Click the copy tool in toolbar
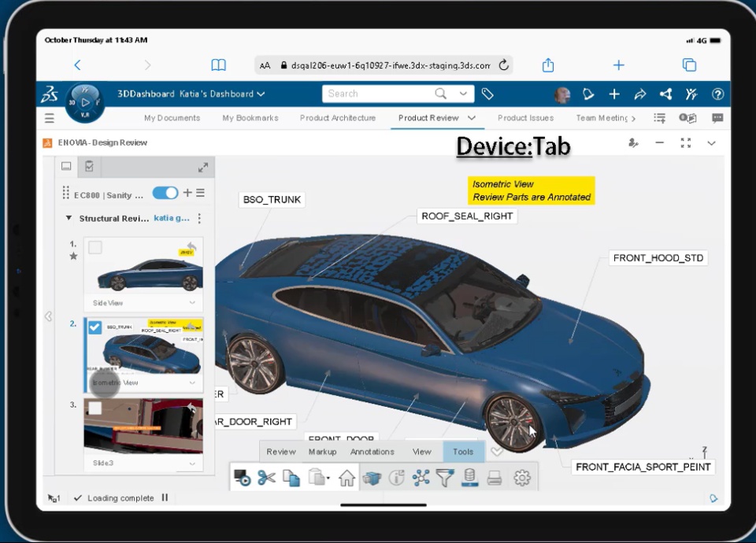This screenshot has width=756, height=543. coord(291,478)
